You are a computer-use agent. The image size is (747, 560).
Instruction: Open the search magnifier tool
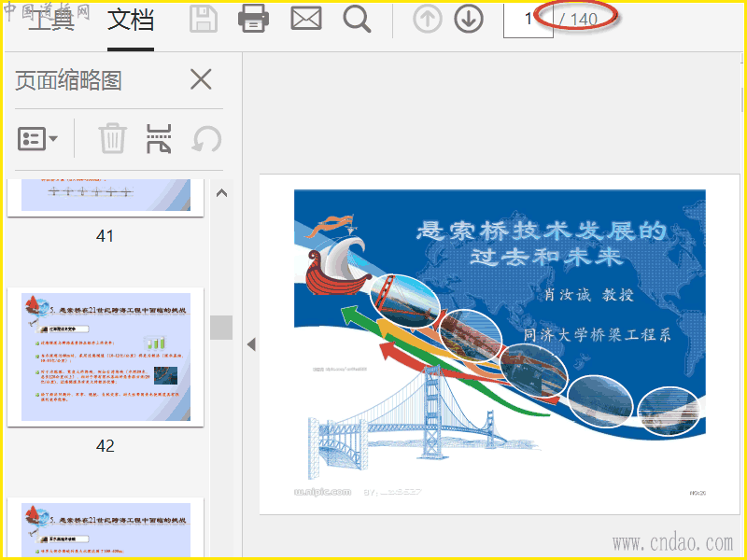[x=357, y=20]
